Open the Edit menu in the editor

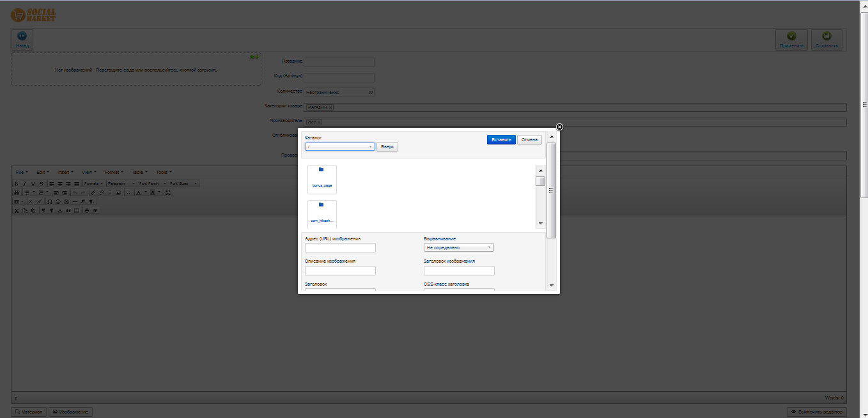click(43, 172)
